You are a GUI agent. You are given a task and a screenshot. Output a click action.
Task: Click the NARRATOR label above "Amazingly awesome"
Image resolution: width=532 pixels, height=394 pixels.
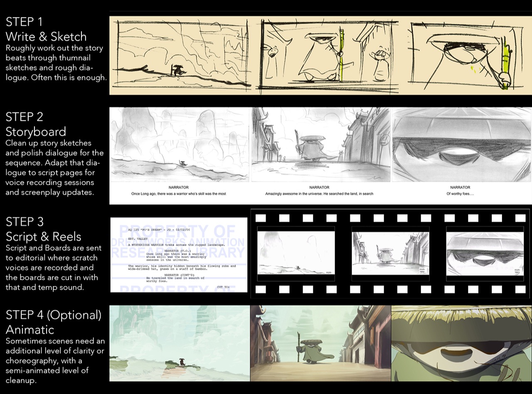tap(319, 188)
